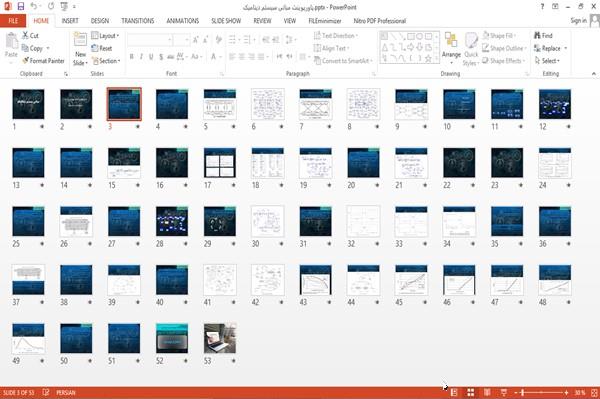
Task: Select the Format Painter tool
Action: 43,60
